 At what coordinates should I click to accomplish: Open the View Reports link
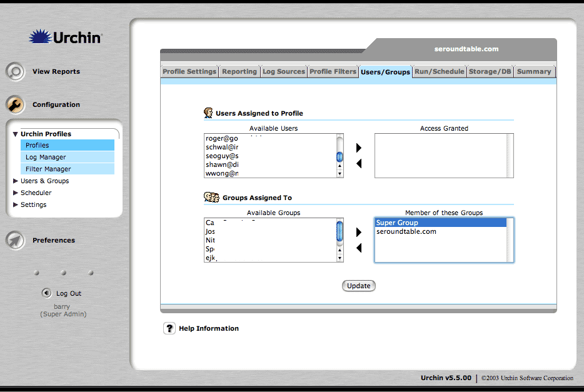[x=56, y=71]
